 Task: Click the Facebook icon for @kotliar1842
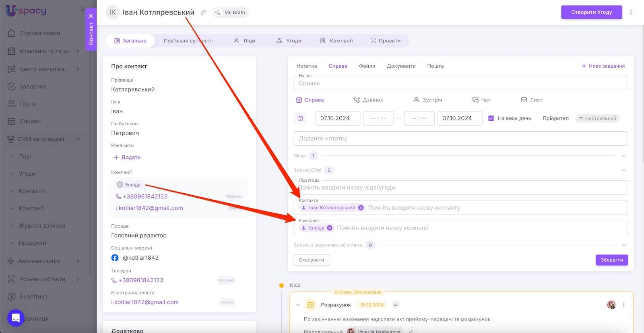115,258
